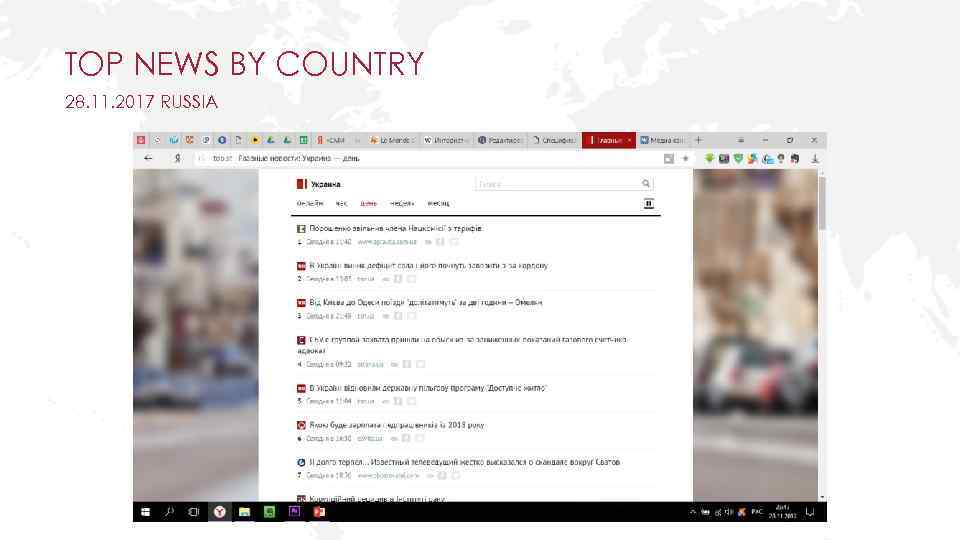Switch to the Специфика tab
The width and height of the screenshot is (960, 540).
[x=553, y=140]
